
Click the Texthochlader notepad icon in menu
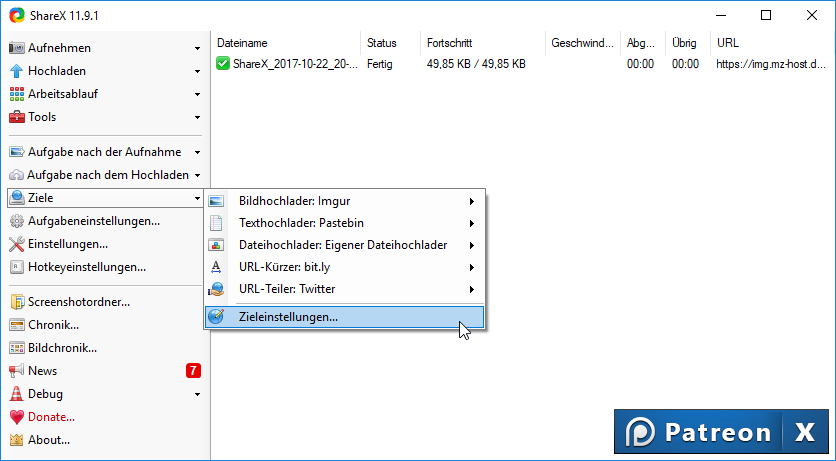pyautogui.click(x=216, y=223)
